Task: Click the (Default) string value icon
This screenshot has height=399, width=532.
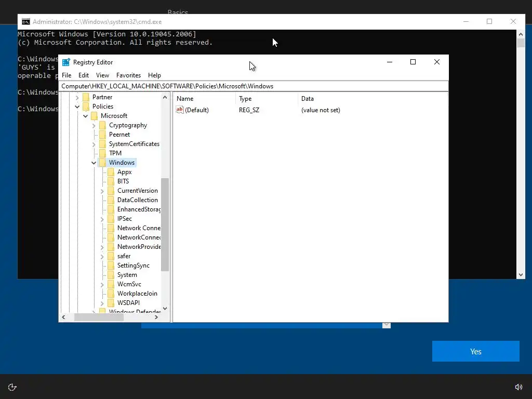Action: pyautogui.click(x=179, y=110)
